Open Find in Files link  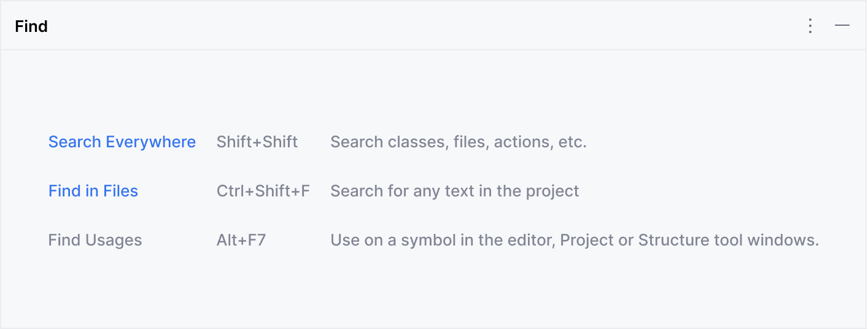point(93,191)
